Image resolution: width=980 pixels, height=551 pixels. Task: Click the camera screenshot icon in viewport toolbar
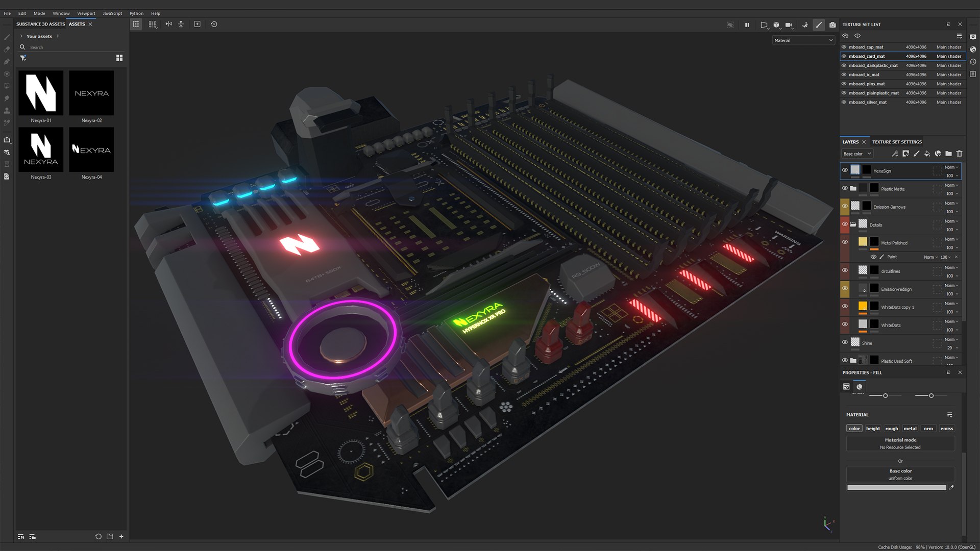(x=832, y=24)
